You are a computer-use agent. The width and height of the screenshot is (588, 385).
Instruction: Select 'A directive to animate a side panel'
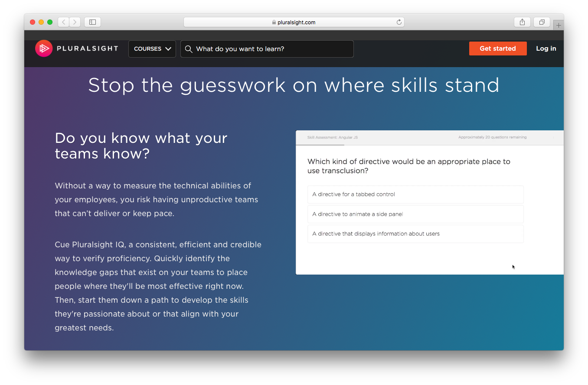click(415, 214)
